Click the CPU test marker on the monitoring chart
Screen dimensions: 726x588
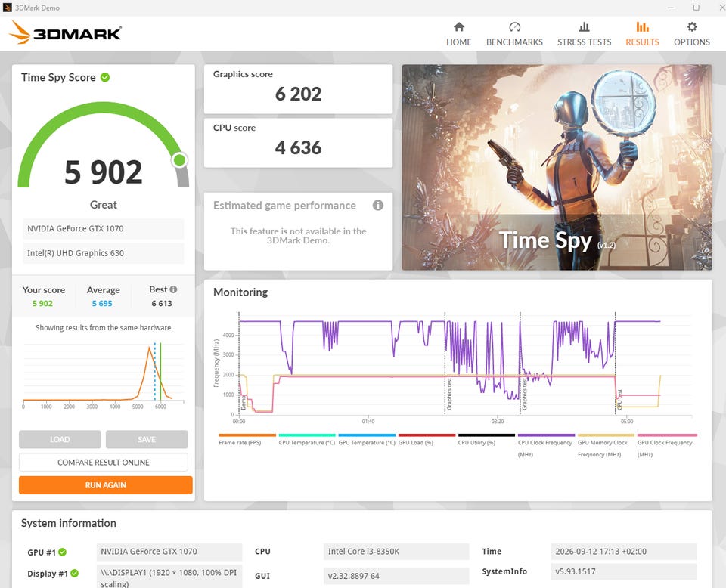click(x=619, y=400)
